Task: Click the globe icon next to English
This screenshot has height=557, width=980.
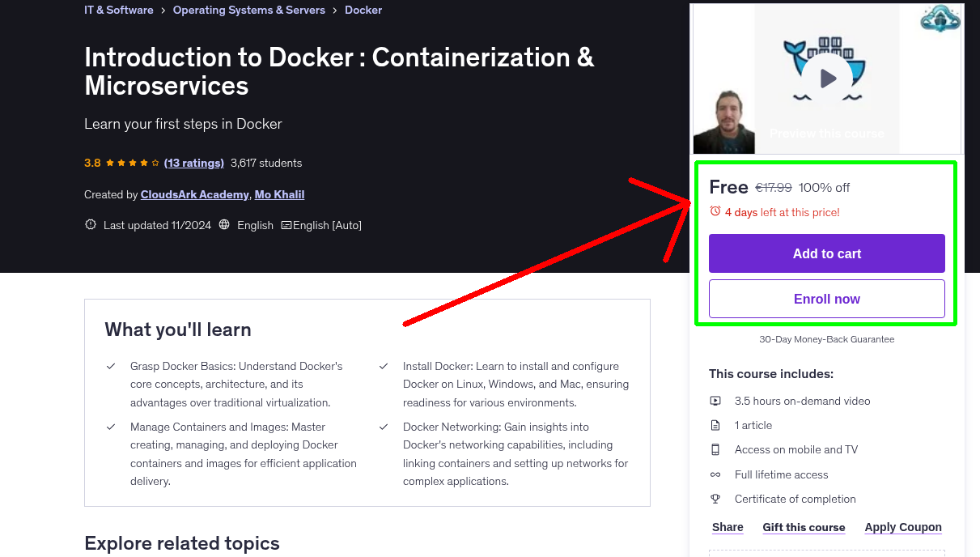Action: (223, 224)
